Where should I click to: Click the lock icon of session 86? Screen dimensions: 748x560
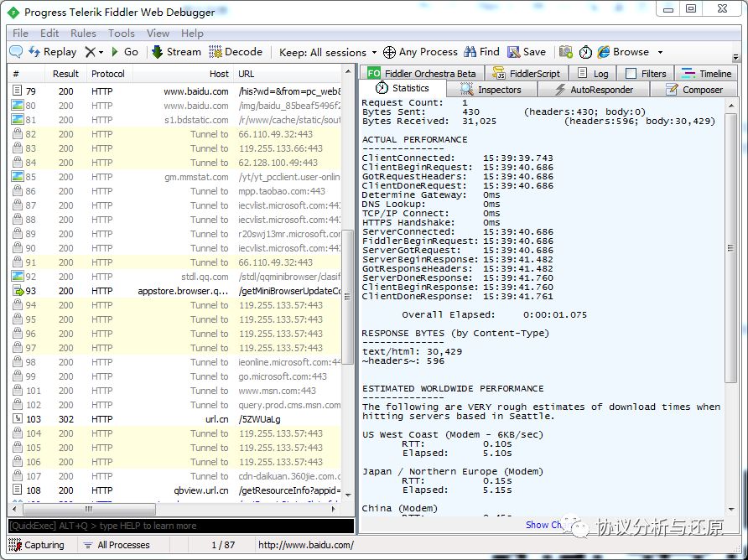(x=18, y=191)
